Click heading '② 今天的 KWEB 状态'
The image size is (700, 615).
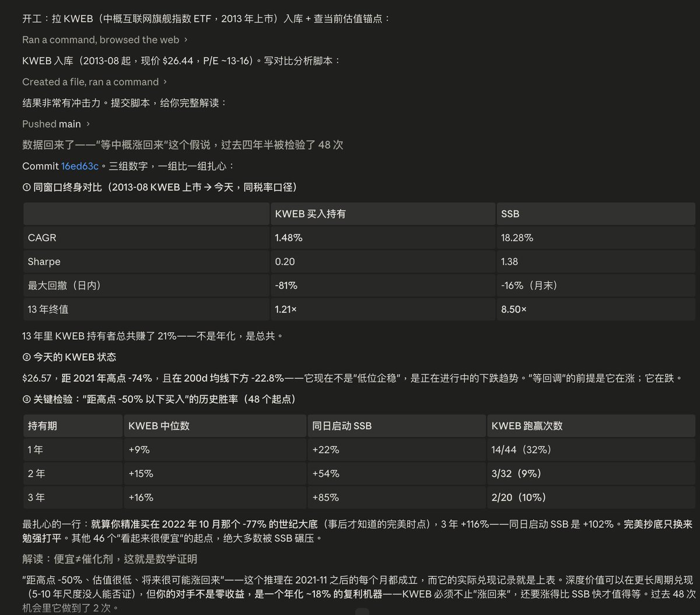click(x=69, y=357)
